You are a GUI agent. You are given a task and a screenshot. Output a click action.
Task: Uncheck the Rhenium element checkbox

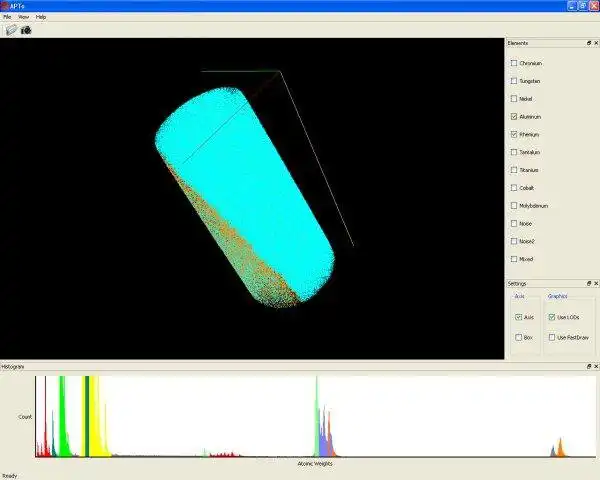point(514,134)
